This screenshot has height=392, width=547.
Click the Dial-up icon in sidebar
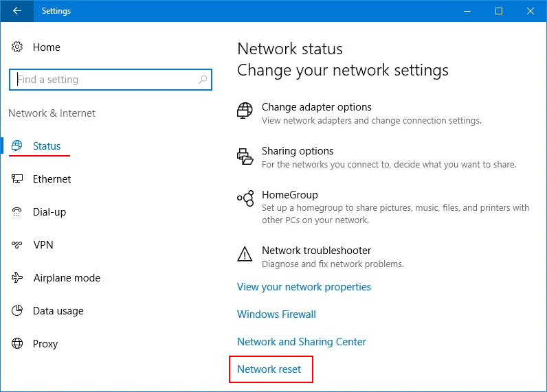click(17, 212)
